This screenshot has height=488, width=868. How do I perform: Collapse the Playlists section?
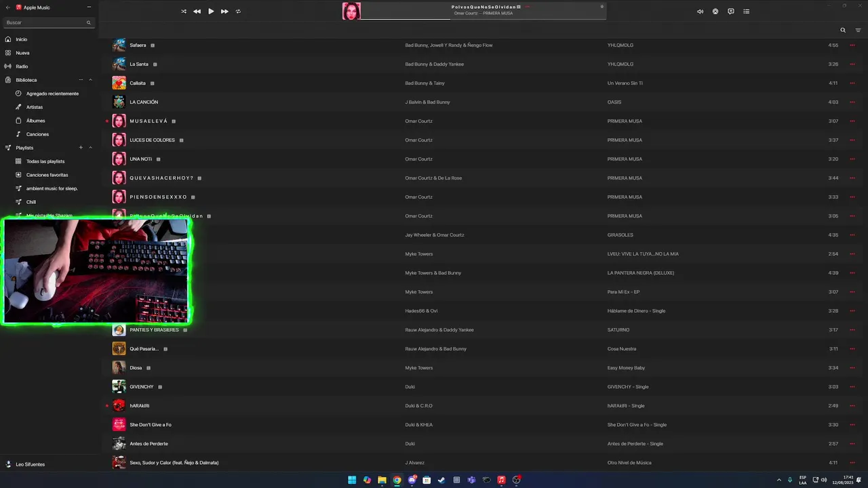[90, 148]
